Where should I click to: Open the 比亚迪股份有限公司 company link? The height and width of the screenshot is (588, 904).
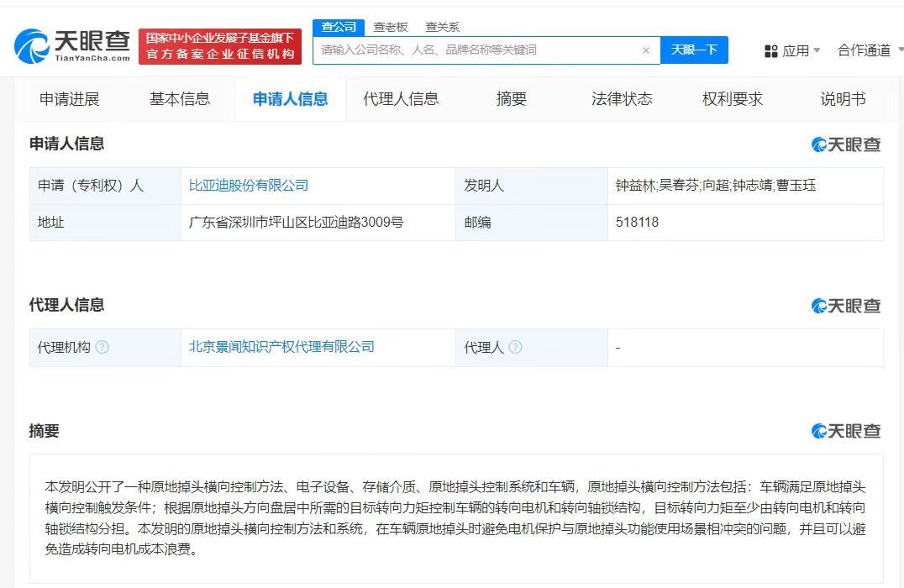(248, 185)
